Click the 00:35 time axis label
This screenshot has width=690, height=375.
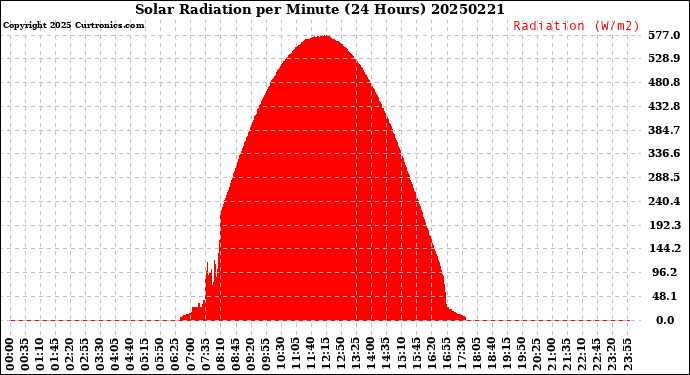point(25,355)
